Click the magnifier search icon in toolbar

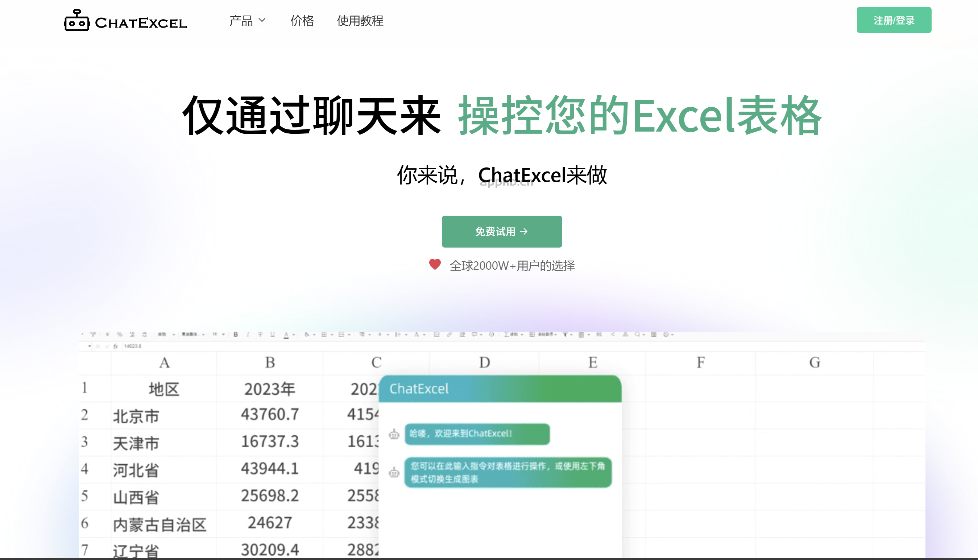[637, 334]
